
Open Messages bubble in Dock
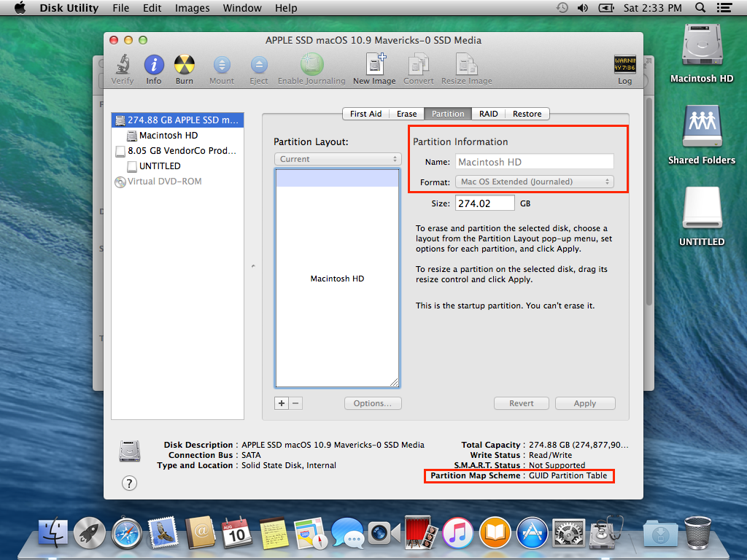[x=347, y=532]
